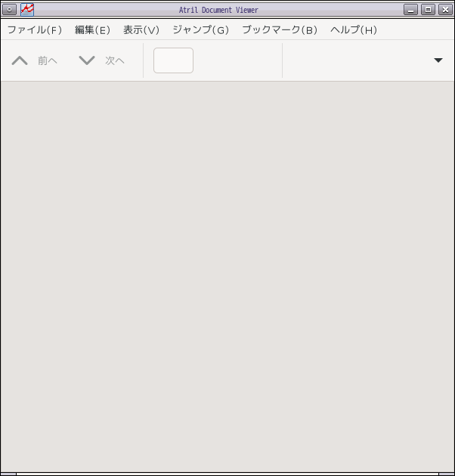Open the ジャンプ(G) menu
The height and width of the screenshot is (476, 455).
coord(200,29)
